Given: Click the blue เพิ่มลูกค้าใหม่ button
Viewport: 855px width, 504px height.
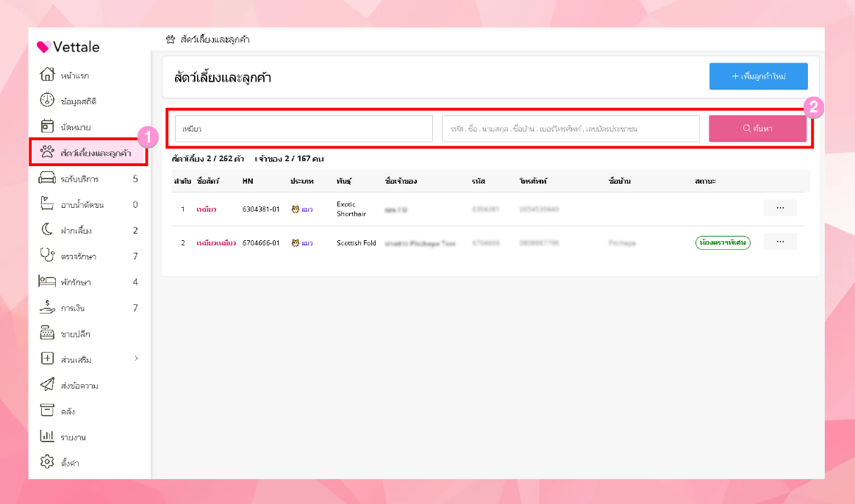Looking at the screenshot, I should pyautogui.click(x=759, y=76).
